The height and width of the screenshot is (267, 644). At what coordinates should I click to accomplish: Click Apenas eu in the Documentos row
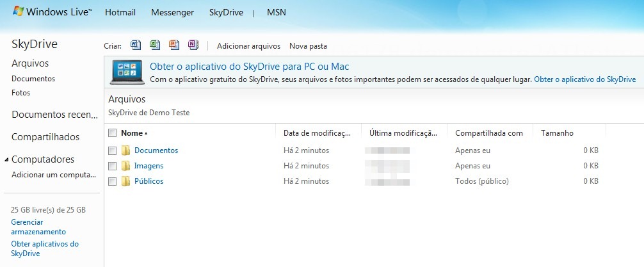click(x=472, y=150)
